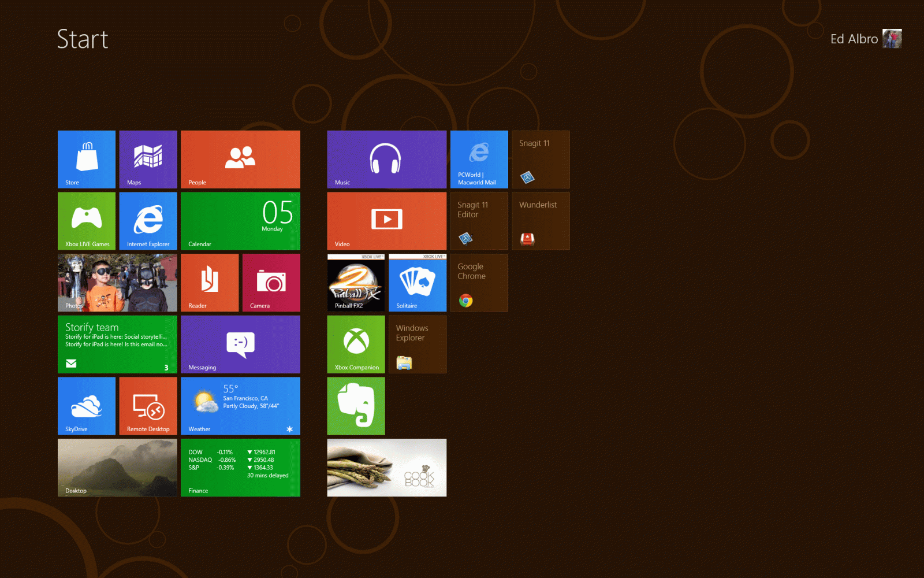The width and height of the screenshot is (924, 578).
Task: Start the Wunderlist app
Action: pyautogui.click(x=541, y=221)
